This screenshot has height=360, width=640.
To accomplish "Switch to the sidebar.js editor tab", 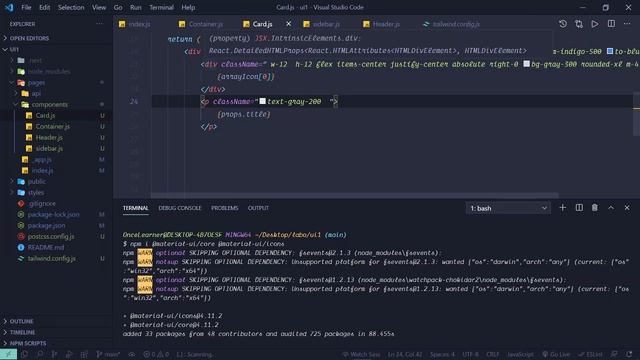I will point(326,24).
